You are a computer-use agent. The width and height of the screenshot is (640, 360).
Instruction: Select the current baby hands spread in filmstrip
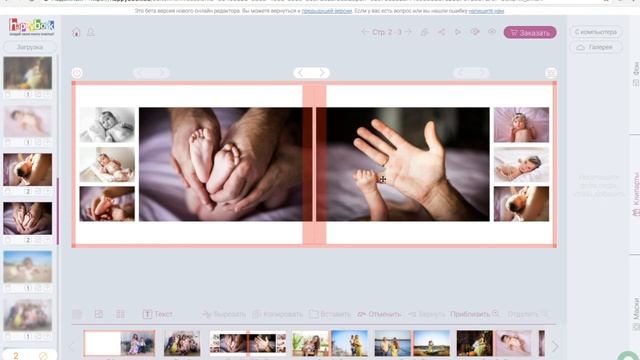click(x=248, y=343)
